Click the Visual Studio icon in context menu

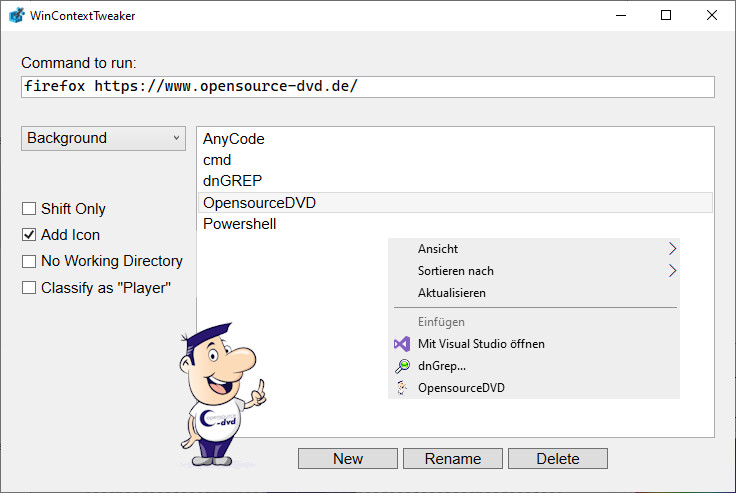click(x=402, y=344)
